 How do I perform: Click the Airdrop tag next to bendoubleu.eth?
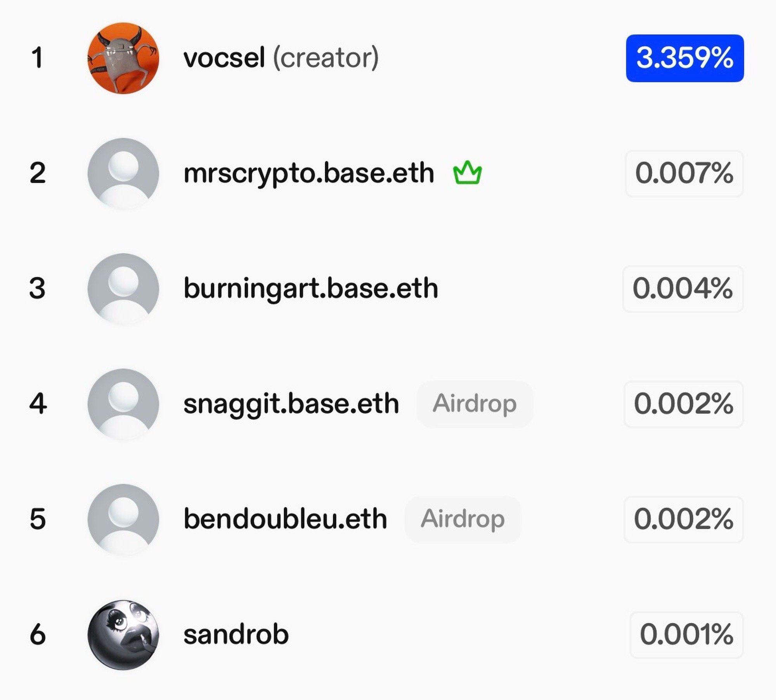tap(463, 519)
